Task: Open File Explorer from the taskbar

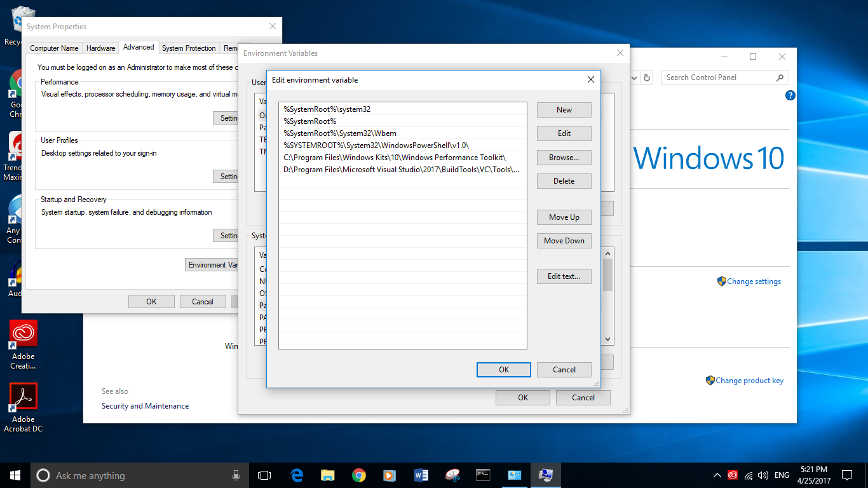Action: pos(328,475)
